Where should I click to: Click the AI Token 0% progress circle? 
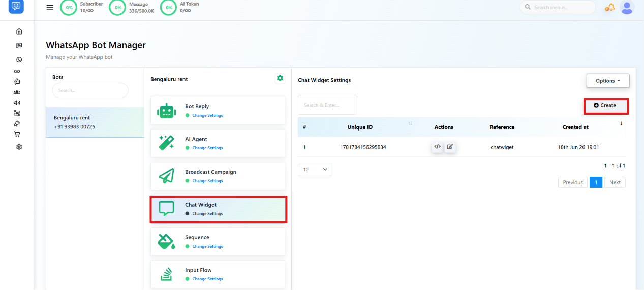(168, 7)
